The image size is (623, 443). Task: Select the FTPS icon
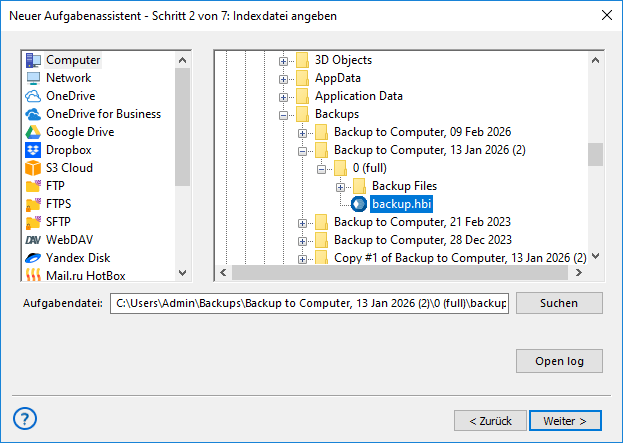tap(33, 204)
